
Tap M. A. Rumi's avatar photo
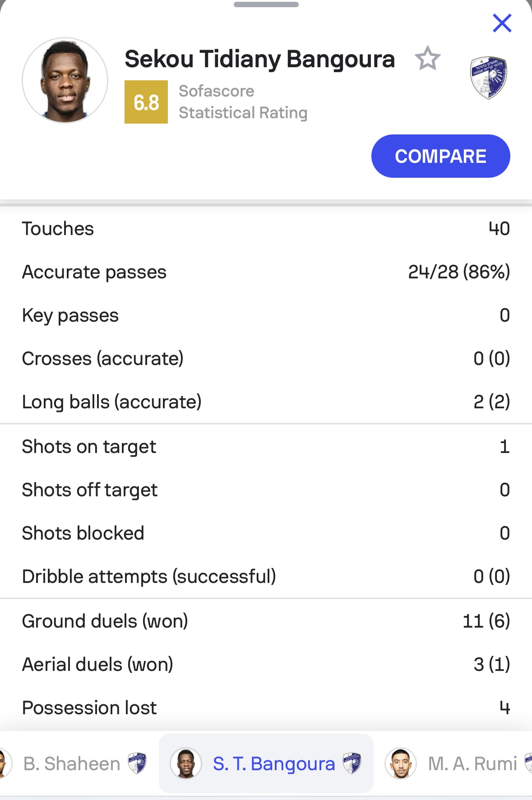(x=401, y=763)
